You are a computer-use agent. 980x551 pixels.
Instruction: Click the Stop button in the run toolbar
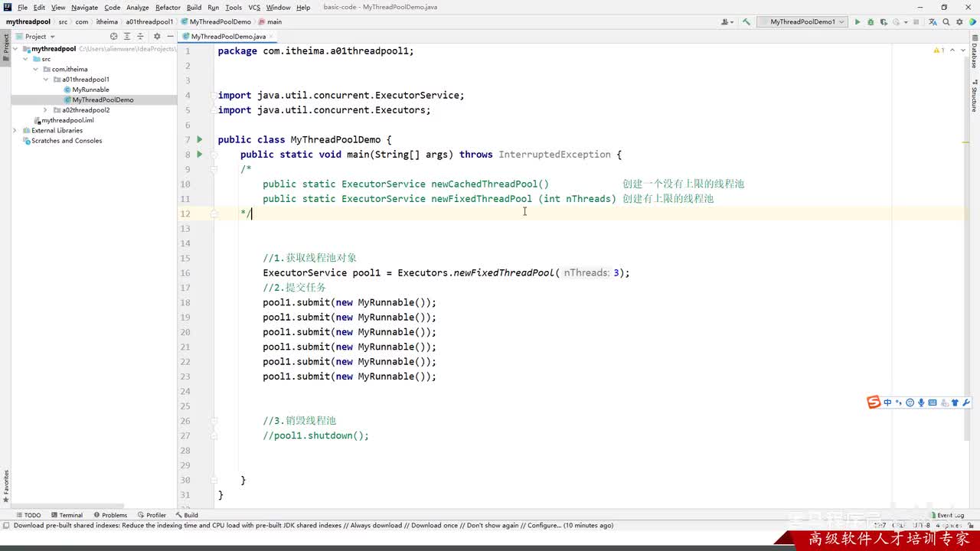916,22
